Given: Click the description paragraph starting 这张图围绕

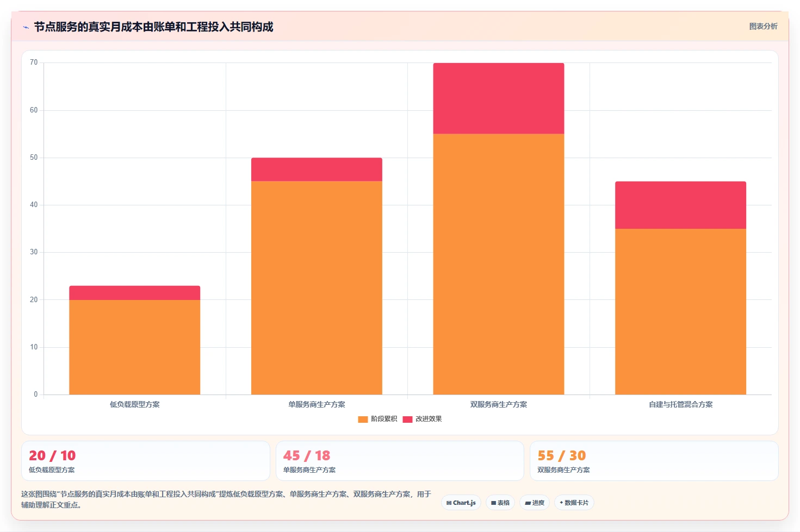Looking at the screenshot, I should click(x=226, y=499).
